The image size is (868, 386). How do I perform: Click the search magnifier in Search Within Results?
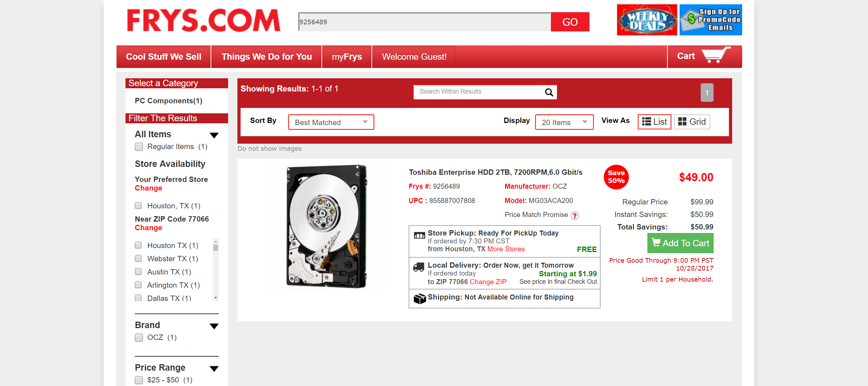pyautogui.click(x=549, y=92)
